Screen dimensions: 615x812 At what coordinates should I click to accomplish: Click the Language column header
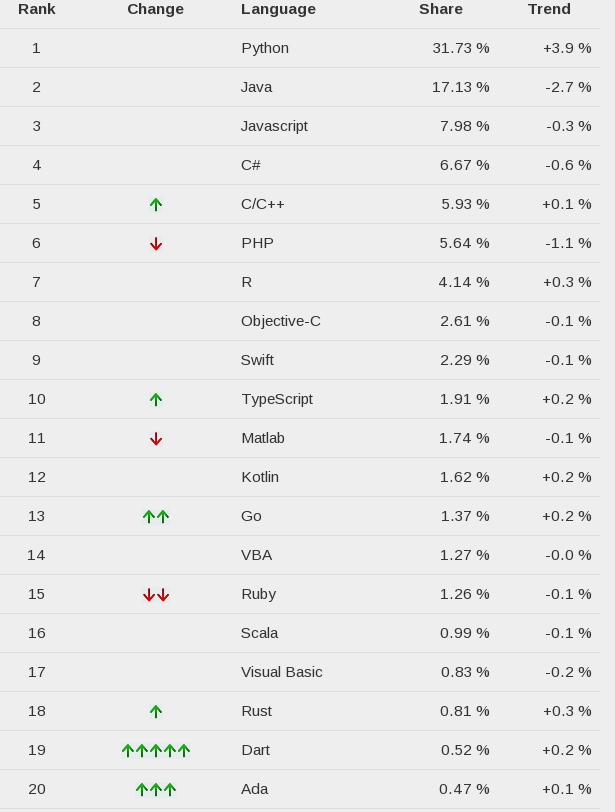(x=278, y=9)
